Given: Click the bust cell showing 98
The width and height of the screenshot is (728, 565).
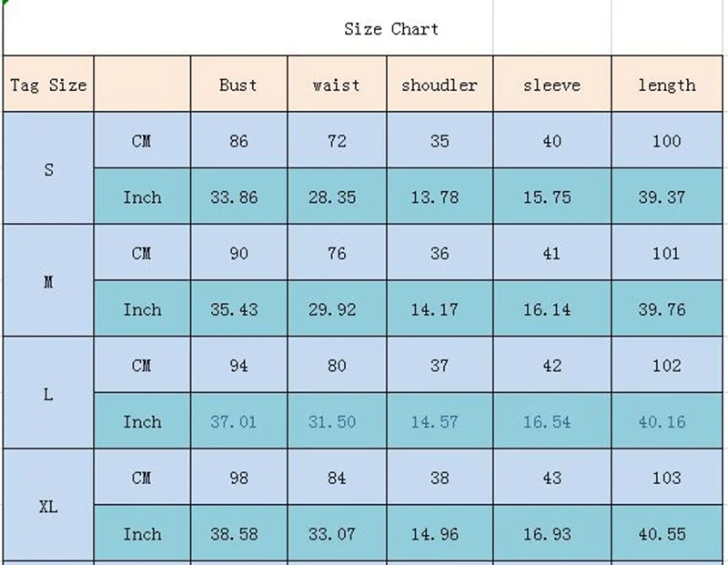Looking at the screenshot, I should [238, 477].
